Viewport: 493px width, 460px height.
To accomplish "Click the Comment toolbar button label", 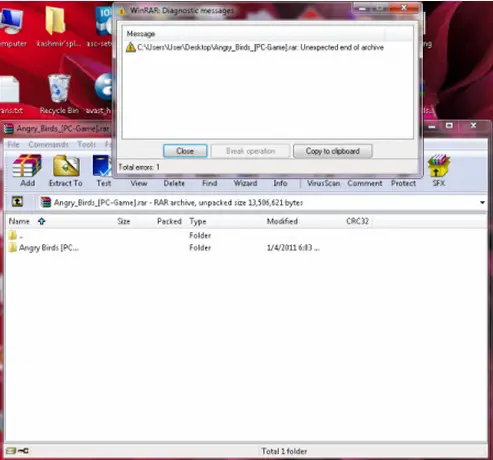I will pos(365,183).
